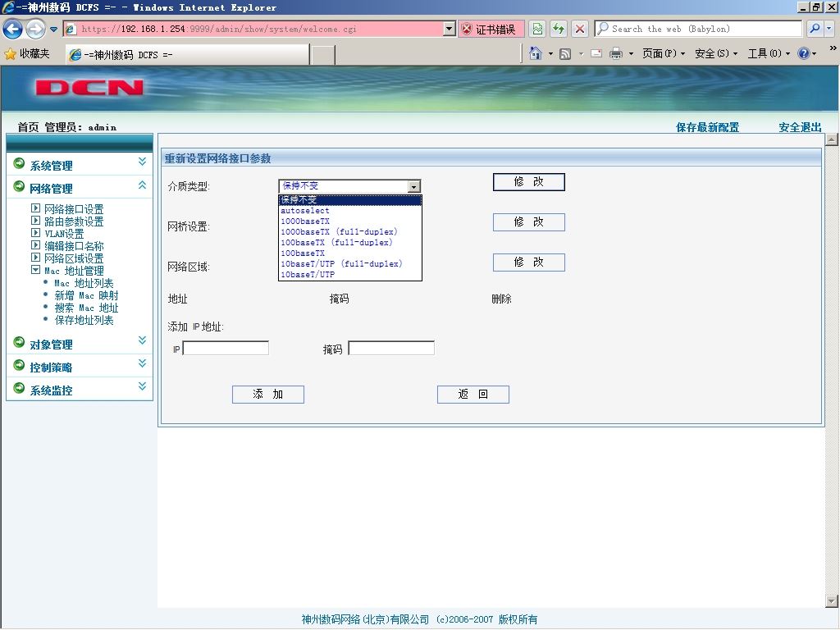Image resolution: width=840 pixels, height=630 pixels.
Task: Open Save address list (保存地址列表)
Action: pyautogui.click(x=84, y=320)
